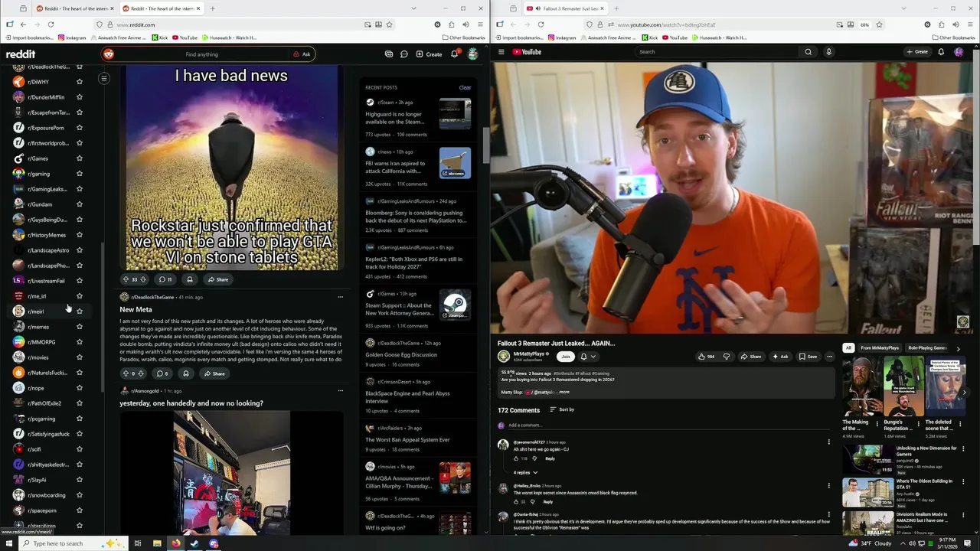The height and width of the screenshot is (551, 980).
Task: List all tabs in YouTube window
Action: point(903,8)
